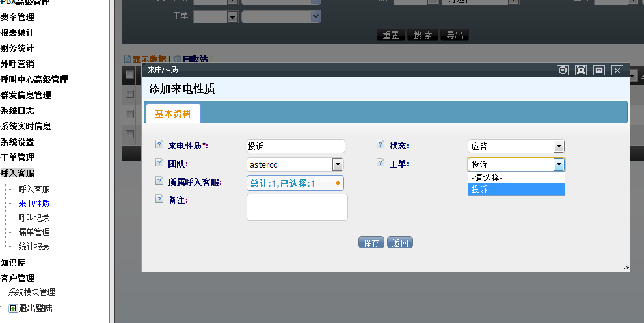Toggle the select-all checkbox in table header
This screenshot has height=323, width=644.
tap(129, 75)
